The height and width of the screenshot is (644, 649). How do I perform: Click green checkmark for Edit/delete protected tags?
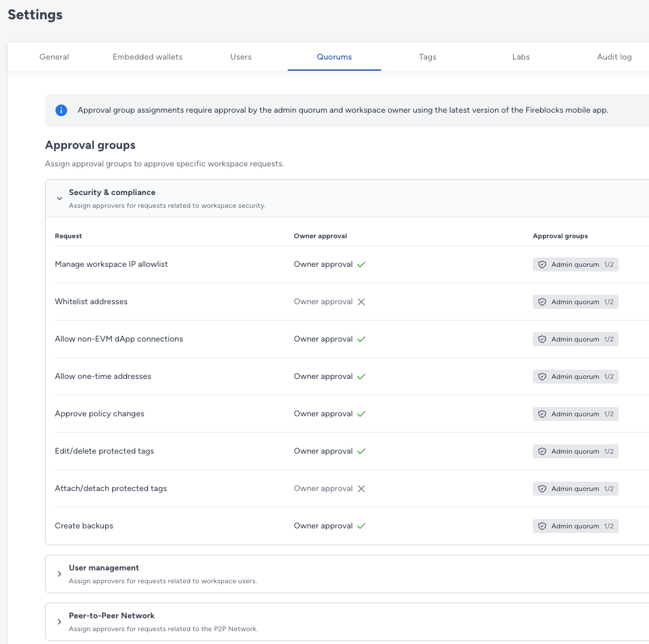tap(361, 451)
